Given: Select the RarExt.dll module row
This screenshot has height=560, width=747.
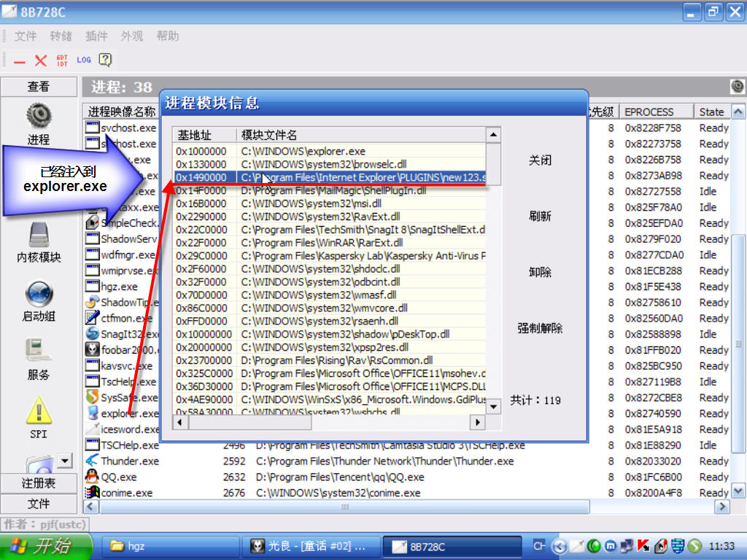Looking at the screenshot, I should (x=330, y=243).
